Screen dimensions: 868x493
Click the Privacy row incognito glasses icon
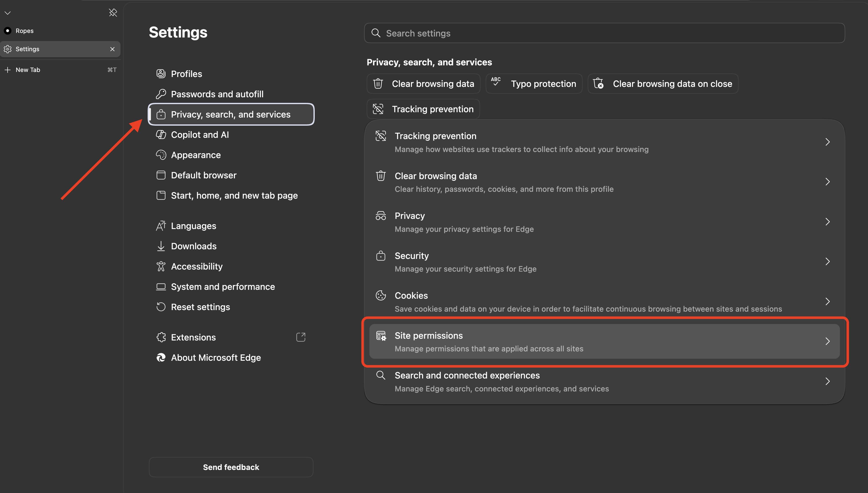pyautogui.click(x=381, y=215)
